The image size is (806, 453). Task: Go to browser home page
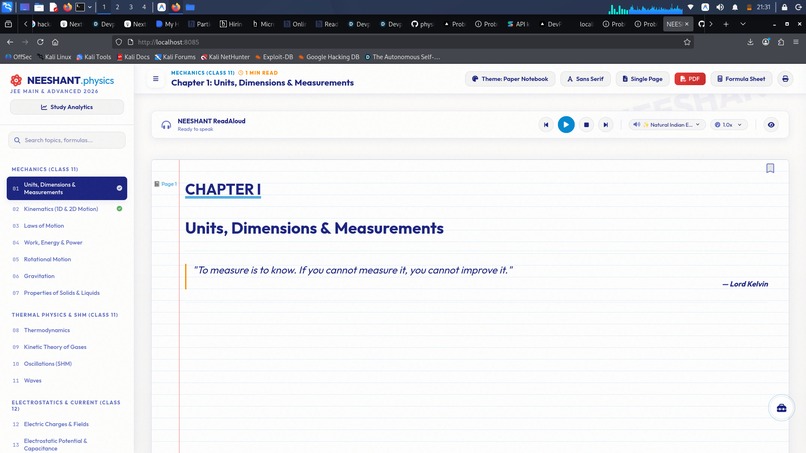pos(55,42)
